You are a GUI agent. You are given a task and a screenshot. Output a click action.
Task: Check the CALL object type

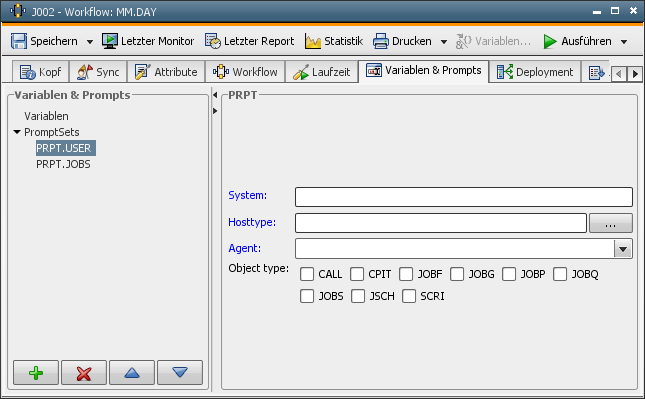[307, 274]
